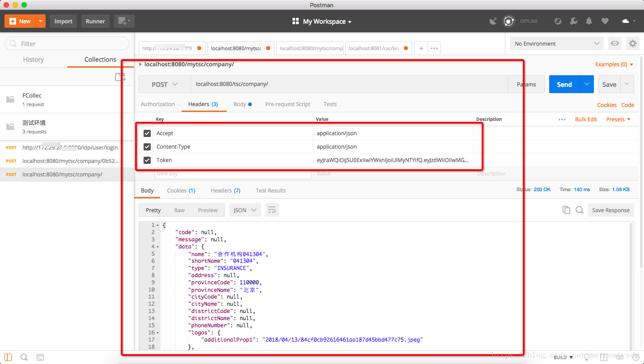Click the request URL input field
The height and width of the screenshot is (364, 644).
pyautogui.click(x=349, y=84)
